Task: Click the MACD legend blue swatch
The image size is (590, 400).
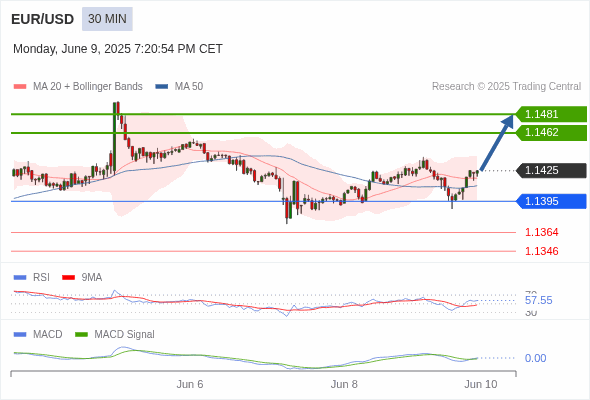Action: (20, 335)
